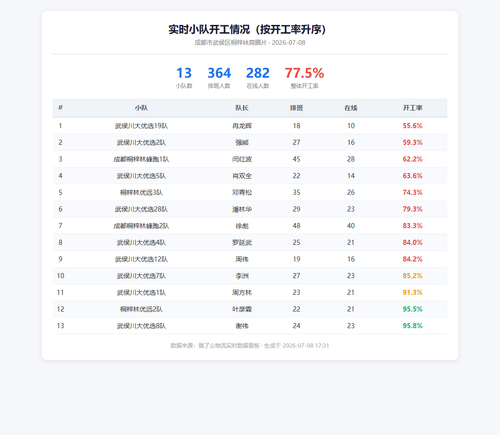This screenshot has height=435, width=500.
Task: Click the 282 在线人数 summary stat
Action: click(258, 77)
